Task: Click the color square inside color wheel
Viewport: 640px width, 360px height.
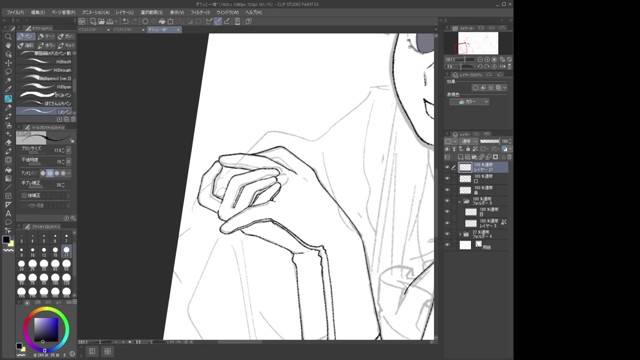Action: pos(46,329)
